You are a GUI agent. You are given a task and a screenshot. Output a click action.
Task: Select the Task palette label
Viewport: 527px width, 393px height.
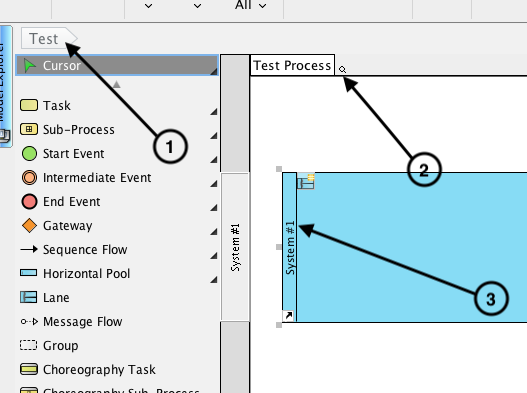click(57, 106)
